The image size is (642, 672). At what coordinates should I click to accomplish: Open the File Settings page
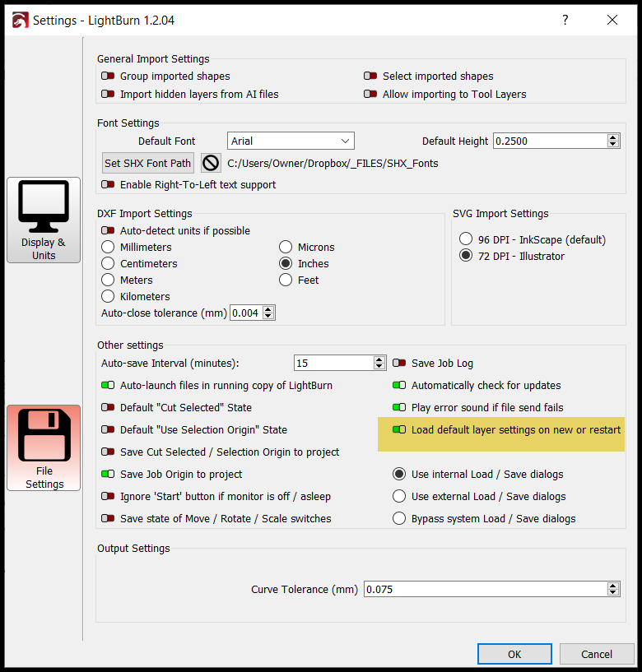(x=44, y=447)
